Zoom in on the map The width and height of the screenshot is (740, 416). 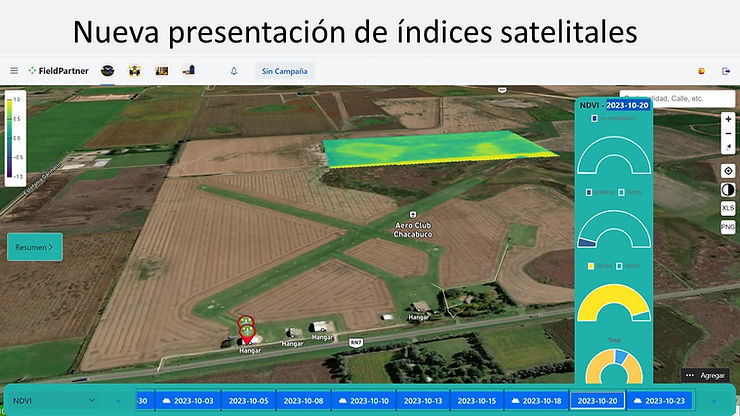[728, 119]
